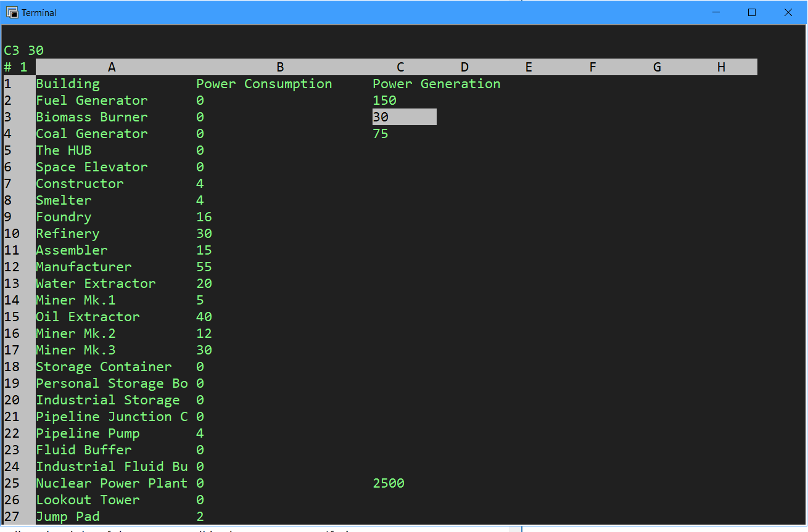This screenshot has height=532, width=808.
Task: Click Manufacturer's consumption value 55
Action: point(204,267)
